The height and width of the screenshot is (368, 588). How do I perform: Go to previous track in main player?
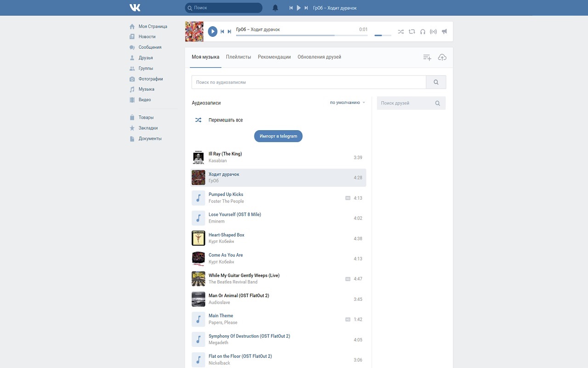pos(222,32)
